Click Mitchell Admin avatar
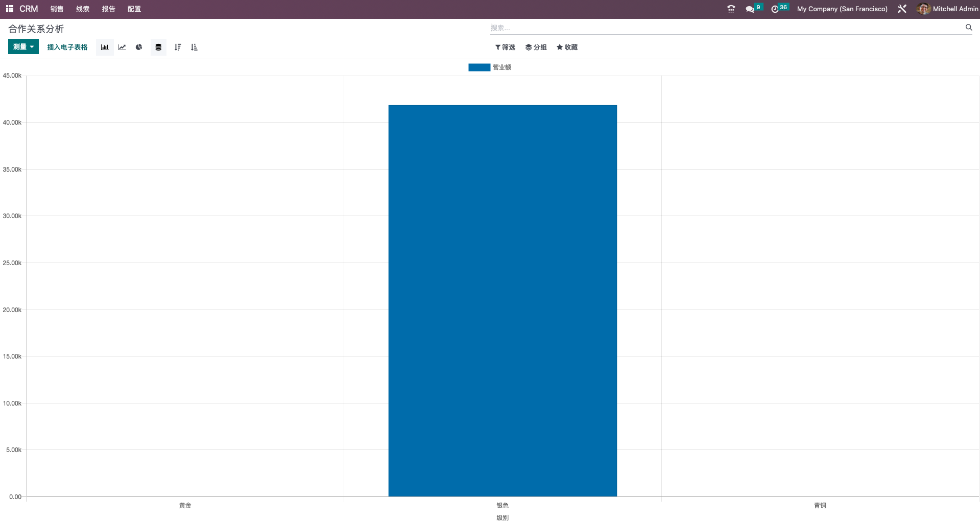Viewport: 980px width, 523px height. [923, 9]
